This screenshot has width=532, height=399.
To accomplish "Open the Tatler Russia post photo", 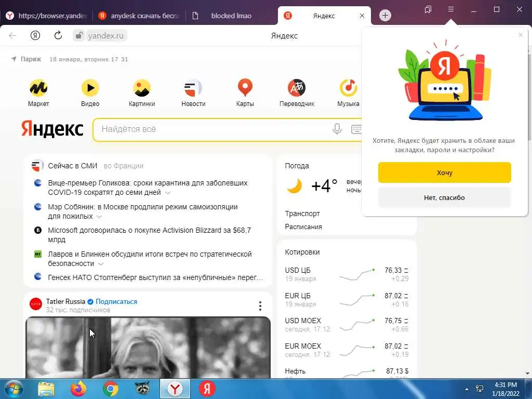I will (x=148, y=348).
